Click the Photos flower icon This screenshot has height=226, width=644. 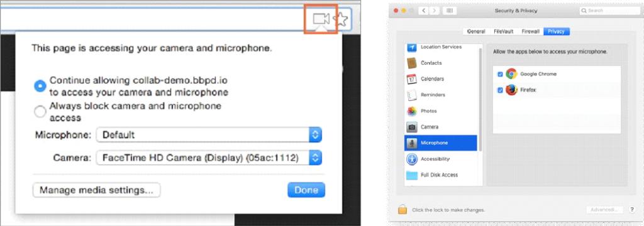coord(412,110)
